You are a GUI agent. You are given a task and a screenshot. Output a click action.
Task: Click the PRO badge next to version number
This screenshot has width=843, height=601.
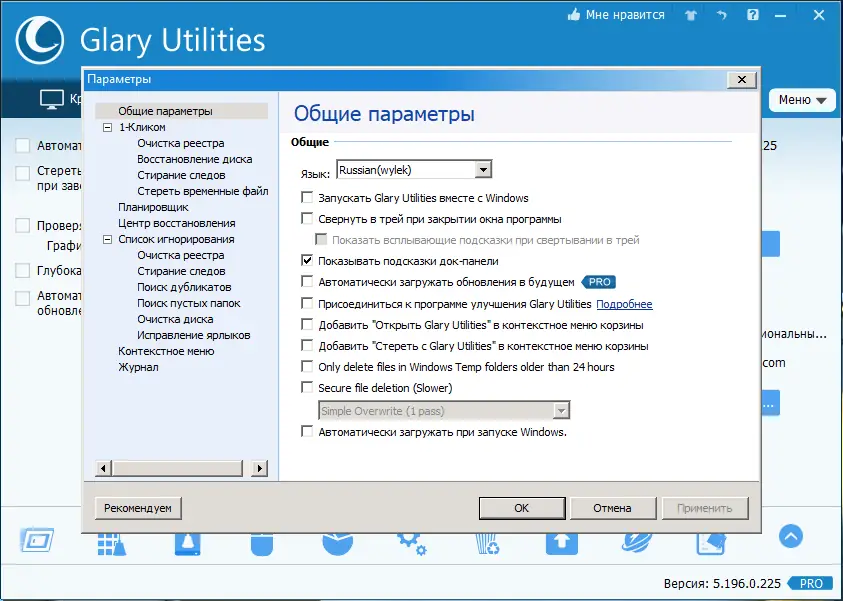810,583
